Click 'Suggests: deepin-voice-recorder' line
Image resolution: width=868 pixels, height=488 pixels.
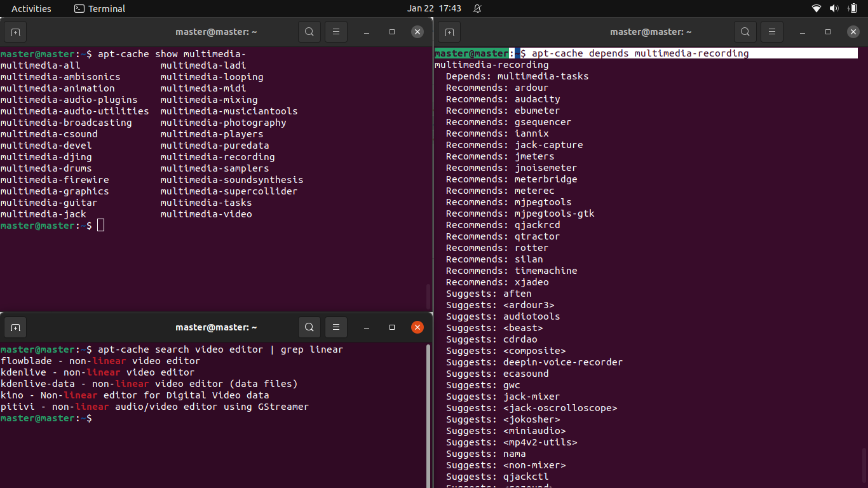pos(534,362)
